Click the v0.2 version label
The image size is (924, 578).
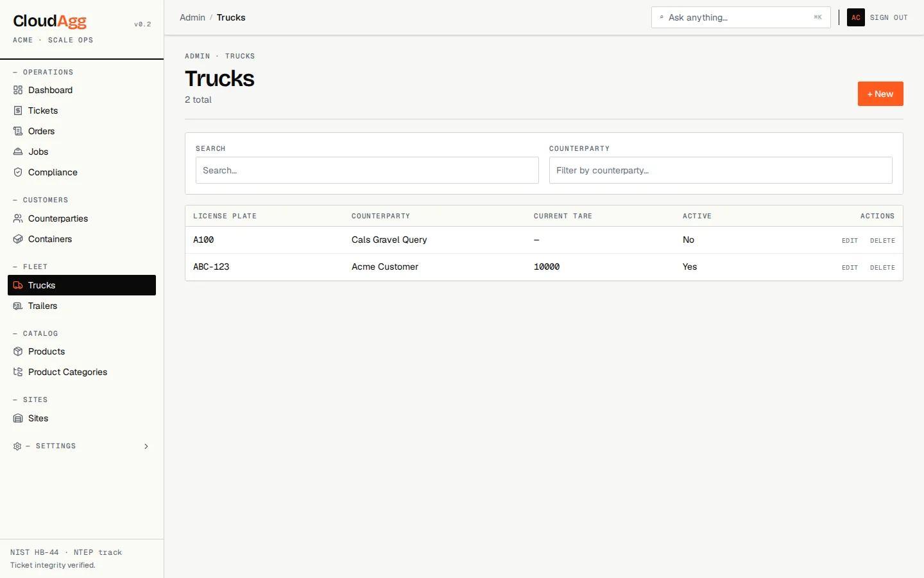click(142, 24)
